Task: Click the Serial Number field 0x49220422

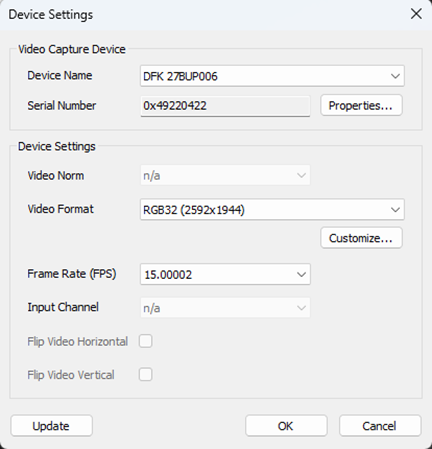Action: (225, 106)
